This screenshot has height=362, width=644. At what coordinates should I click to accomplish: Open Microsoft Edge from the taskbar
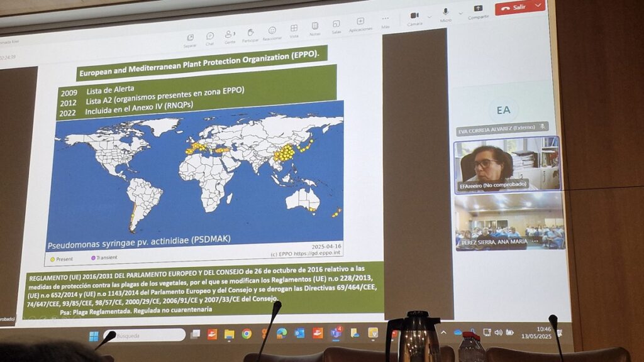point(282,333)
